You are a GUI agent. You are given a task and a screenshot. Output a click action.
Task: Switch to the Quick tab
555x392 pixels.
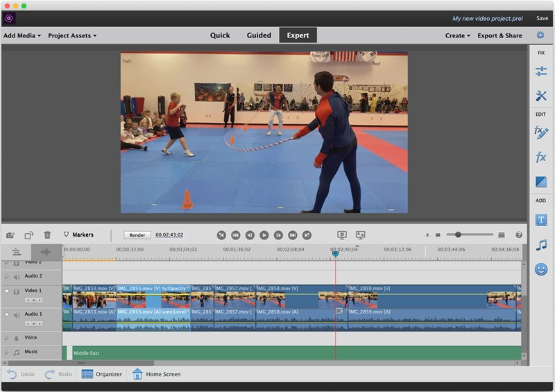pyautogui.click(x=220, y=35)
